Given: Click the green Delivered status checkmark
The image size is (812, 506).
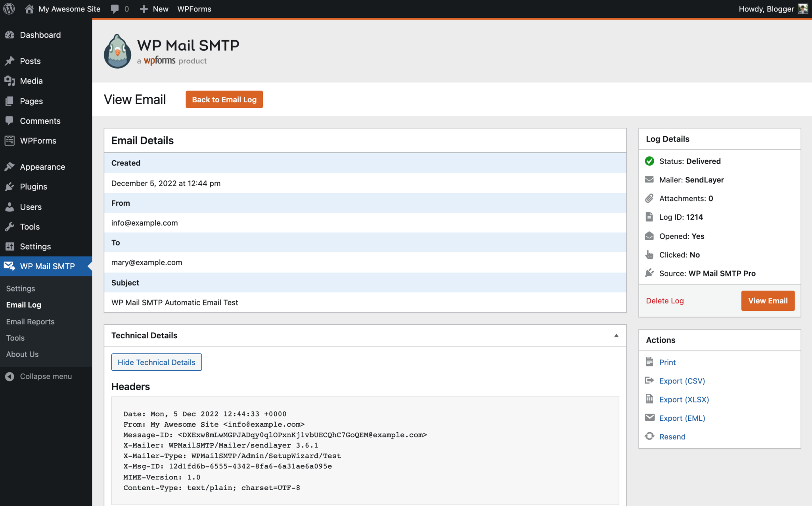Looking at the screenshot, I should (649, 161).
